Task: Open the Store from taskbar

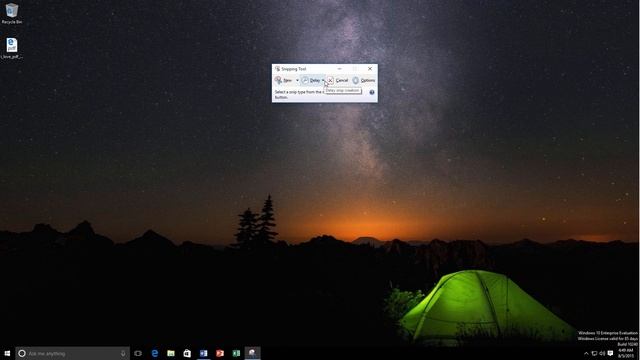Action: 187,353
